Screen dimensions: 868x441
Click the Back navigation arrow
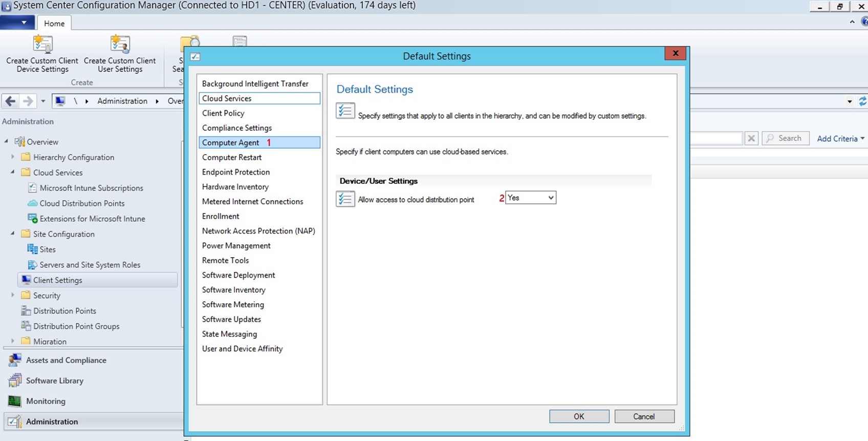tap(10, 101)
